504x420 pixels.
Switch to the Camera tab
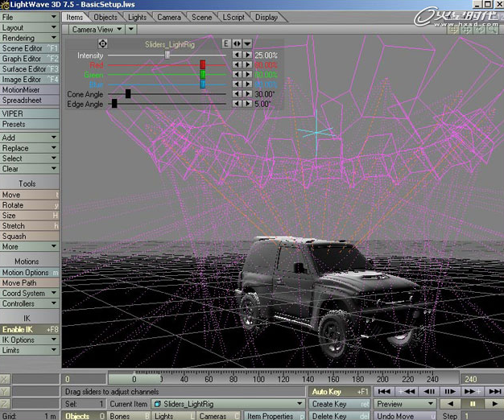pyautogui.click(x=169, y=18)
